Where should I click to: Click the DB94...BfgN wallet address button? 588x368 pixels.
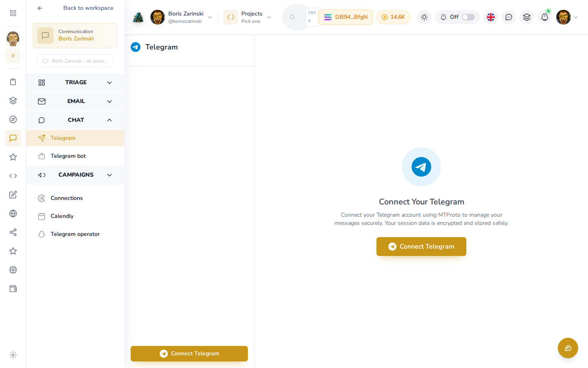tap(345, 17)
